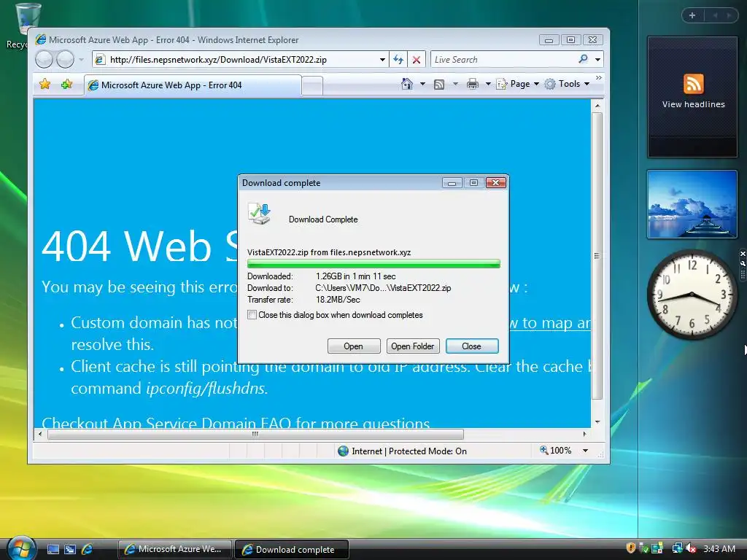The width and height of the screenshot is (747, 560).
Task: Check Close this dialog box when download completes
Action: (252, 315)
